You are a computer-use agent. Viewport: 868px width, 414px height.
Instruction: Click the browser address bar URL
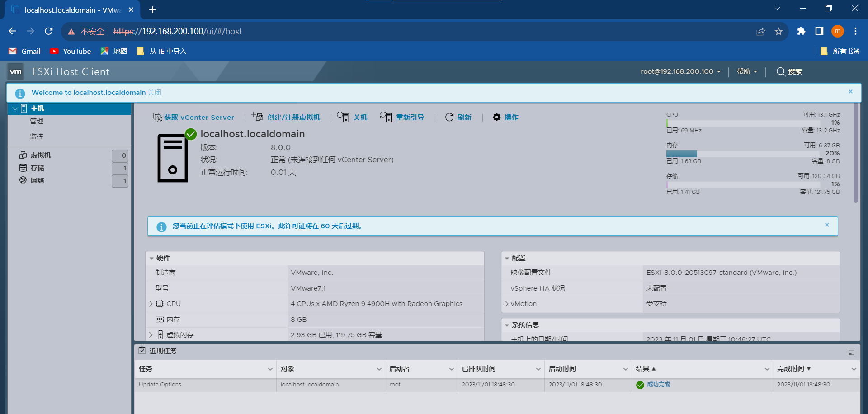178,31
